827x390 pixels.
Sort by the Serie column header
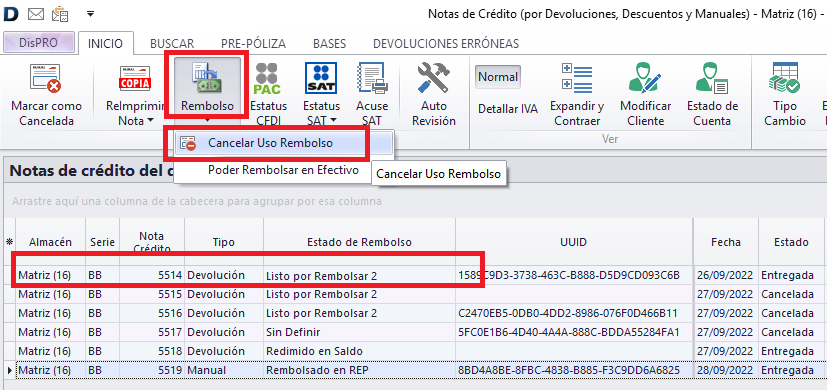[102, 242]
